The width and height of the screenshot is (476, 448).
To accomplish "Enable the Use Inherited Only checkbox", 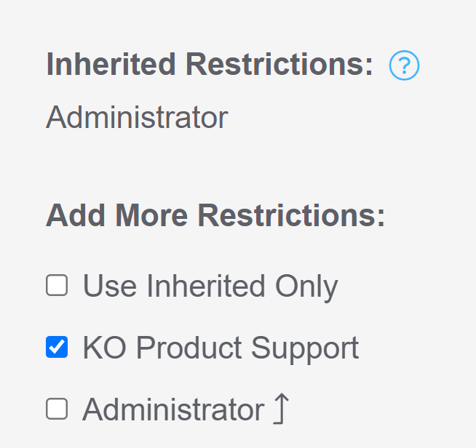I will point(57,286).
